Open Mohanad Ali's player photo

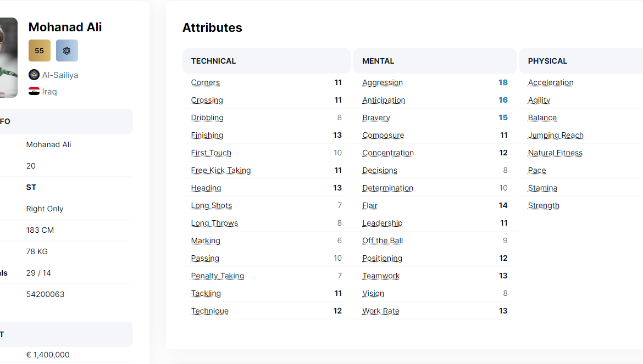pyautogui.click(x=8, y=58)
